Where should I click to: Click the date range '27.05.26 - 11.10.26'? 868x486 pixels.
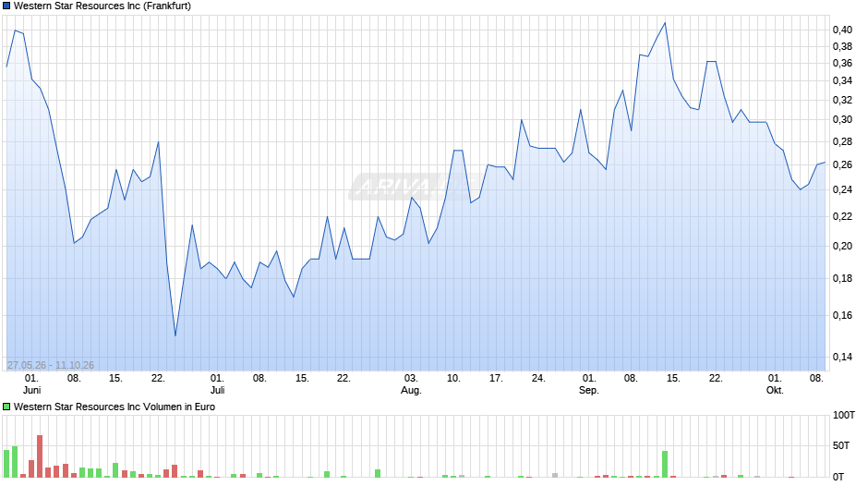click(51, 365)
